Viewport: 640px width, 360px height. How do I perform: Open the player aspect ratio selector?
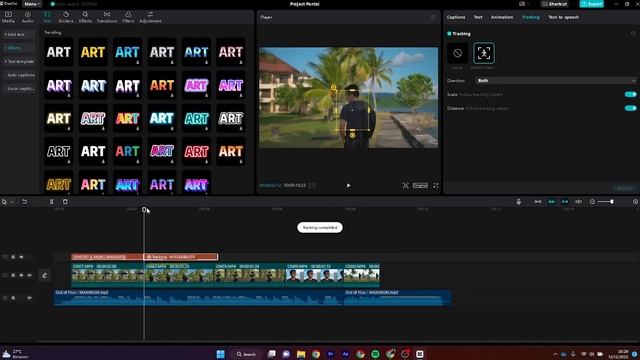420,185
